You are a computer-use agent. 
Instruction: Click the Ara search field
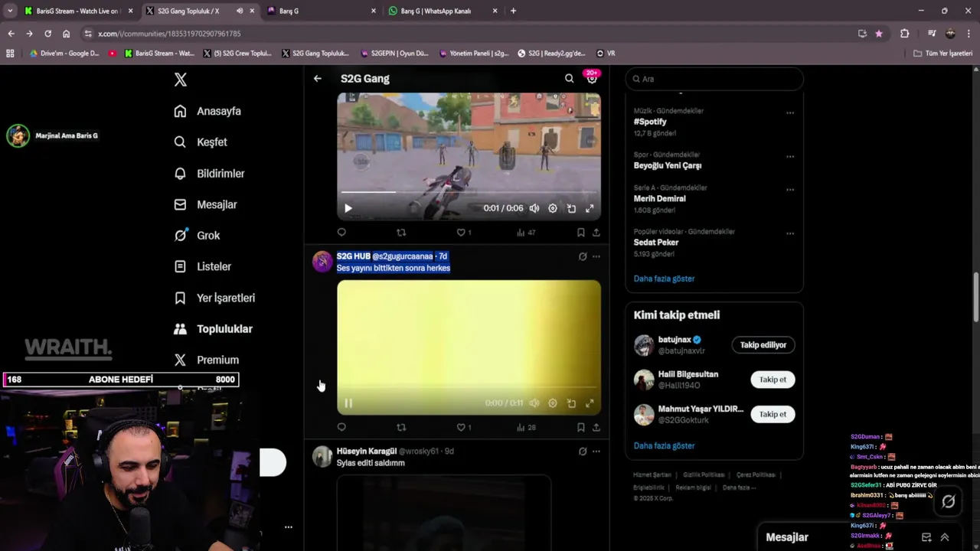(x=714, y=79)
